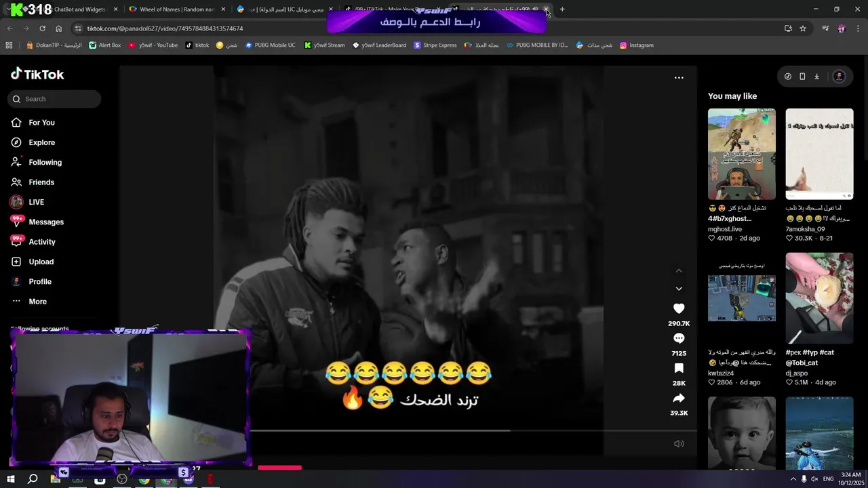Open a new browser tab
The width and height of the screenshot is (868, 488).
click(x=562, y=9)
